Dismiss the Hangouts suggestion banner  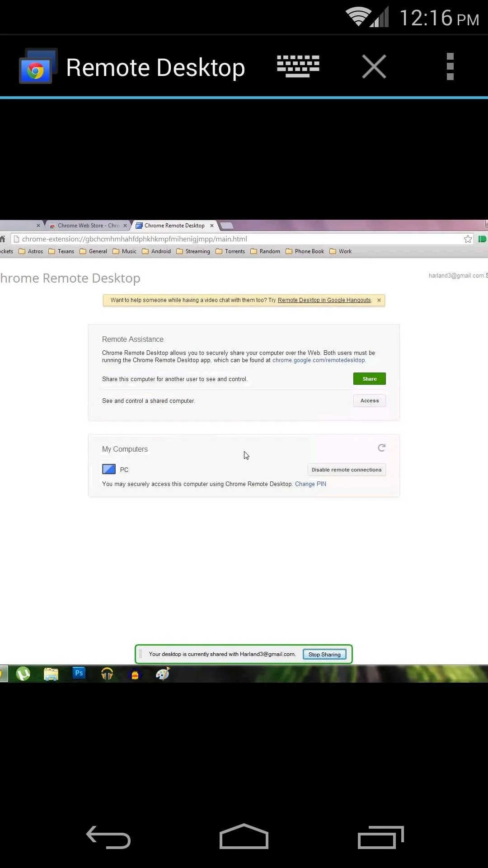379,300
